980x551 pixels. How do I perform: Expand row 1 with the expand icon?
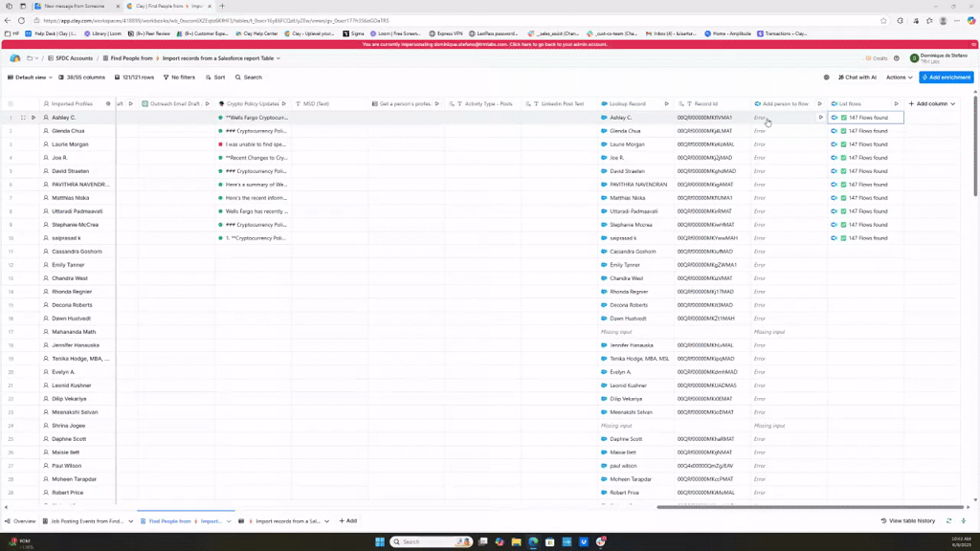[x=23, y=118]
